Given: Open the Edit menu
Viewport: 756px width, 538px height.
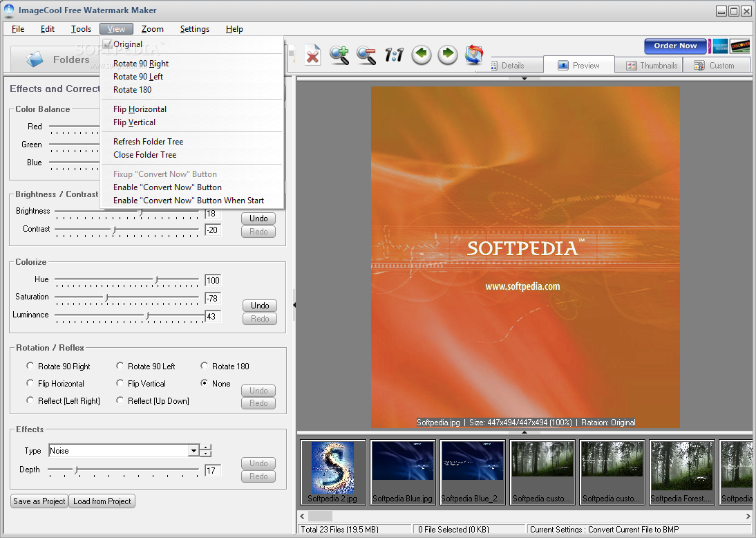Looking at the screenshot, I should tap(47, 29).
